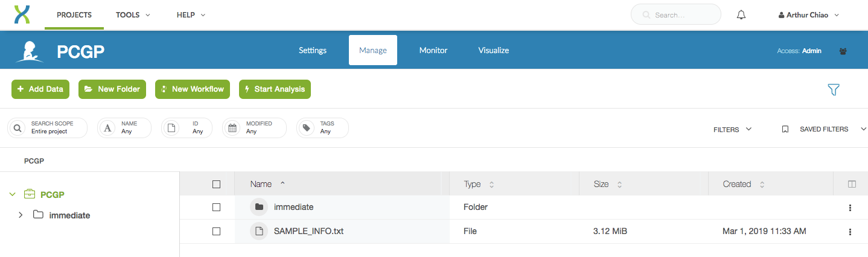Viewport: 868px width, 257px height.
Task: Open the immediate row's three-dot menu
Action: pyautogui.click(x=850, y=208)
